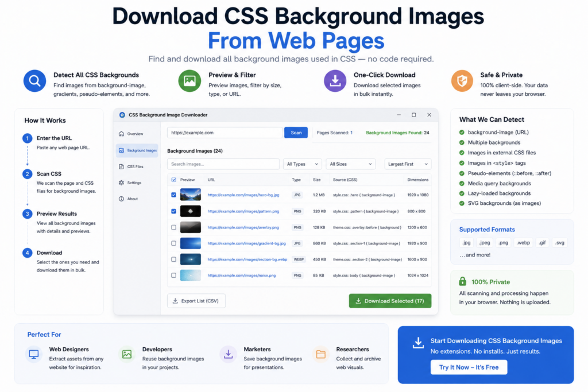Uncheck the pattern.png row checkbox

[173, 211]
